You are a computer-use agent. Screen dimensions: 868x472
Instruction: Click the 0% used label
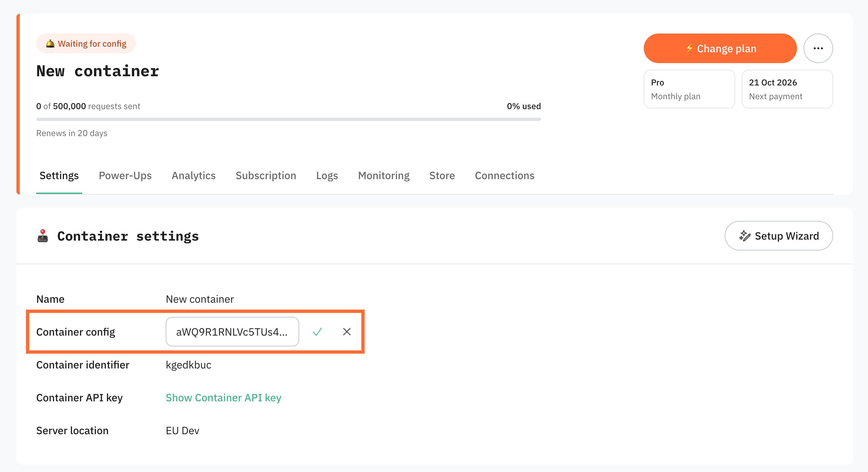[x=524, y=106]
